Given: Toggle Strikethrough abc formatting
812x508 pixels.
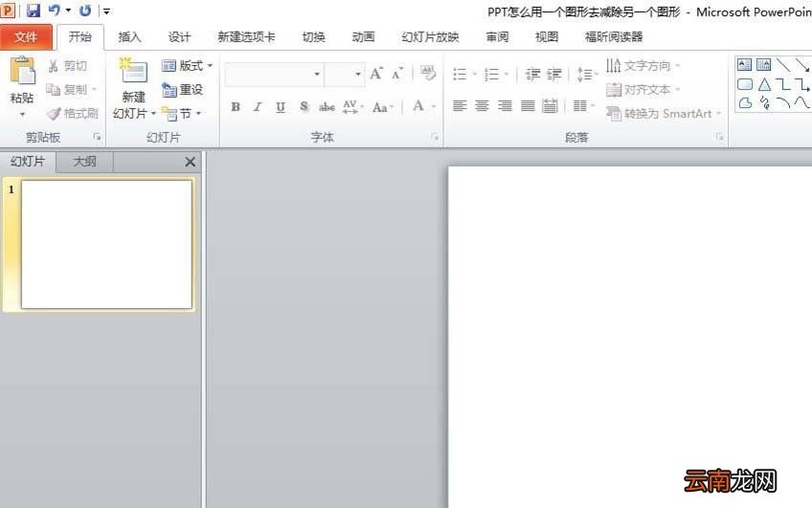Looking at the screenshot, I should (327, 107).
